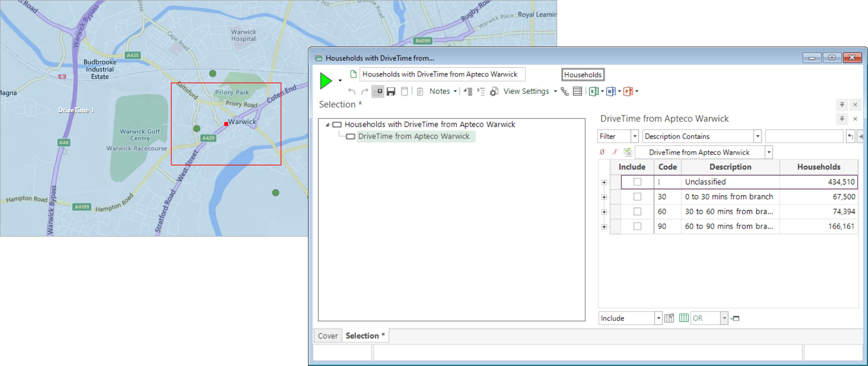Screen dimensions: 868x366
Task: Click the filter text input field
Action: pos(804,136)
